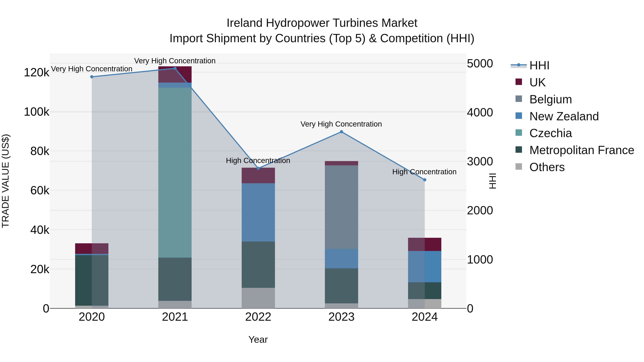Click the Others gray legend swatch
Viewport: 644px width, 362px height.
[x=519, y=167]
